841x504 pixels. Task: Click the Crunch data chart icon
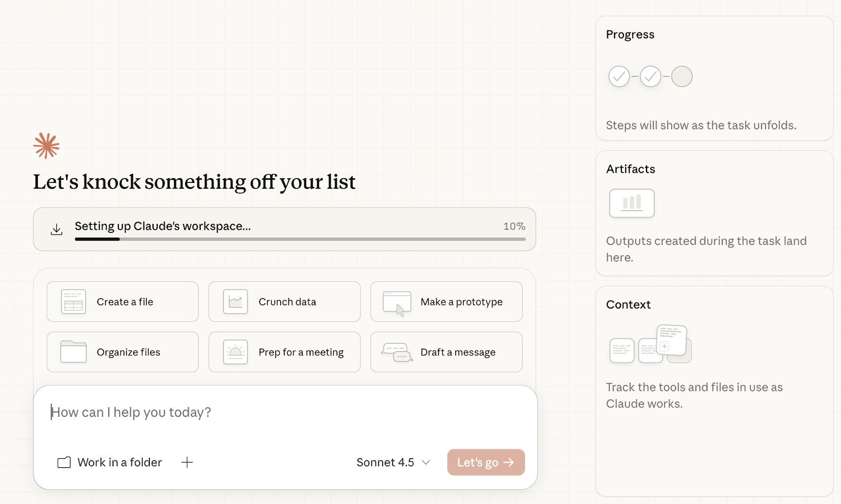tap(235, 302)
